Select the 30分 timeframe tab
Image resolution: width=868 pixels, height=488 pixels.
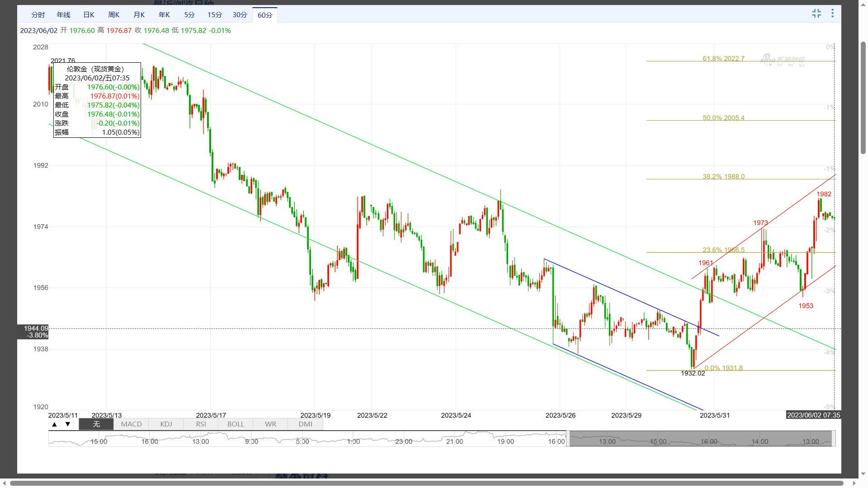tap(240, 15)
